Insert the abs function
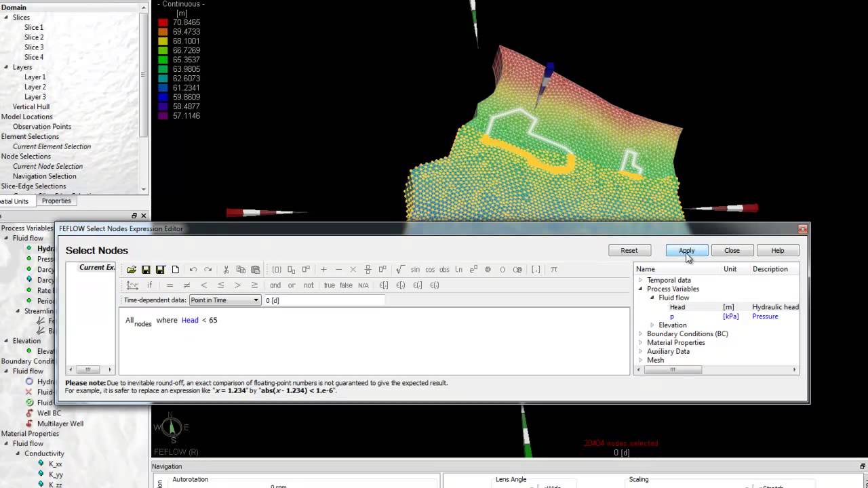 pos(444,270)
